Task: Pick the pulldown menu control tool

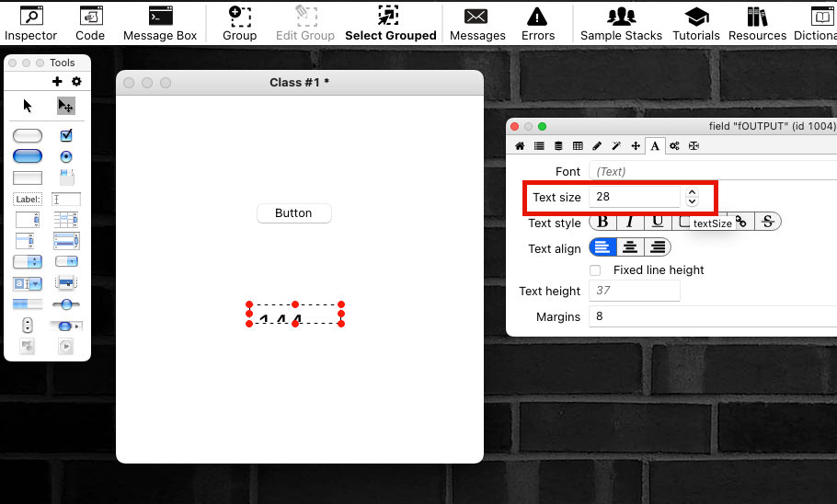Action: [x=66, y=261]
